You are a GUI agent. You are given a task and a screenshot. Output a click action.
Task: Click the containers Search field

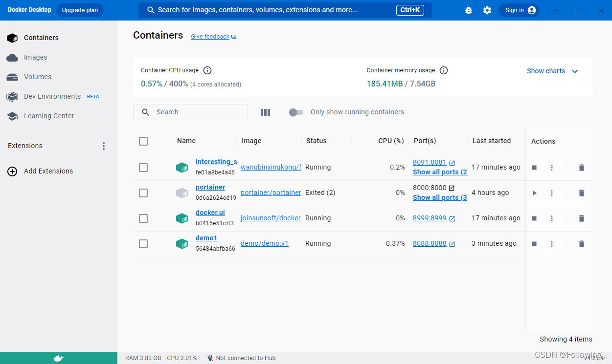(x=190, y=112)
